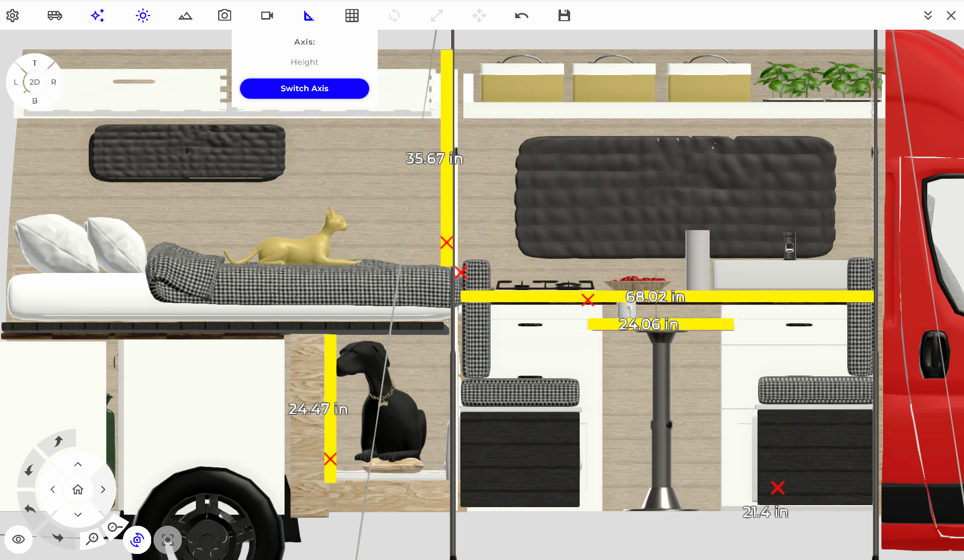Image resolution: width=964 pixels, height=560 pixels.
Task: Undo the last action
Action: coord(522,16)
